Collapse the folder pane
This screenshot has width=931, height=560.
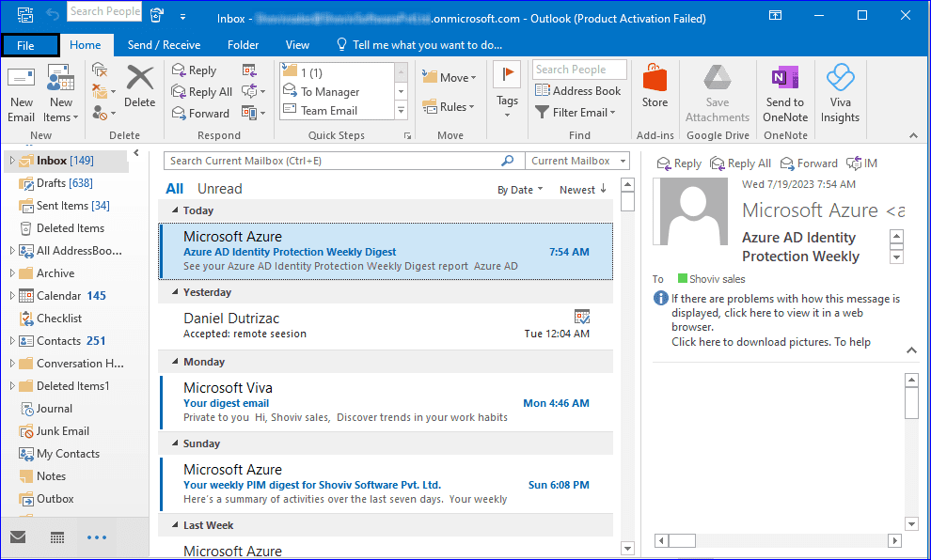(x=136, y=153)
